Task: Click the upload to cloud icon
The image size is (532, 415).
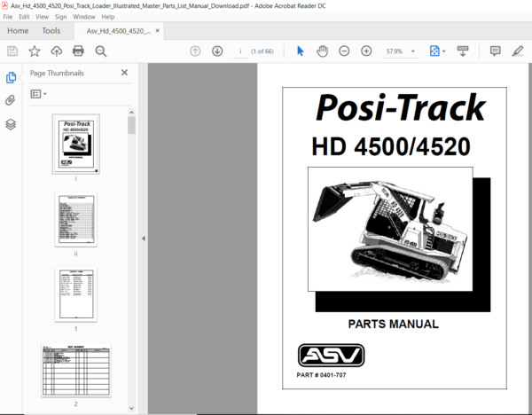Action: 57,51
